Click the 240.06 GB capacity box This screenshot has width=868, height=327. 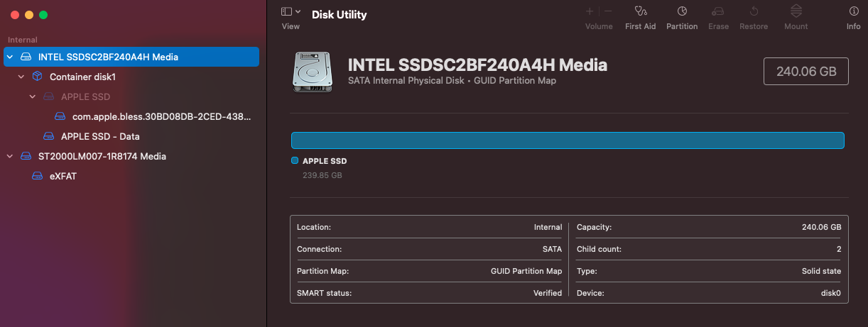(806, 71)
